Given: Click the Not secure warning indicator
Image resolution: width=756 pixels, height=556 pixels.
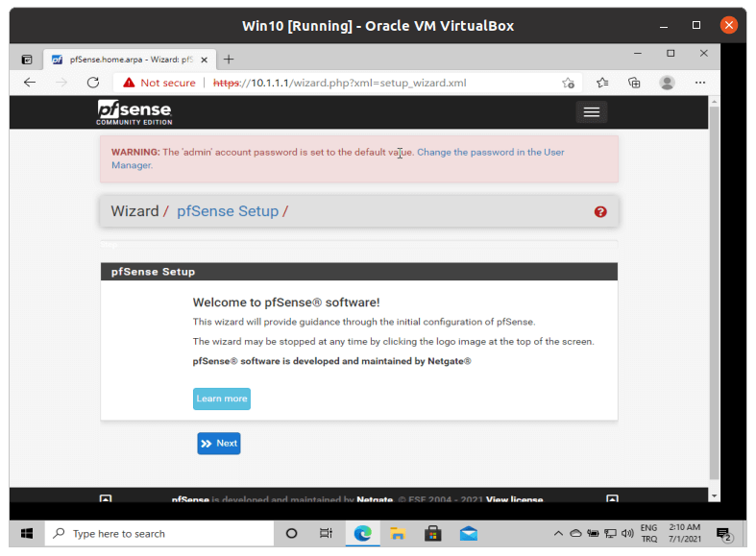Looking at the screenshot, I should click(159, 83).
